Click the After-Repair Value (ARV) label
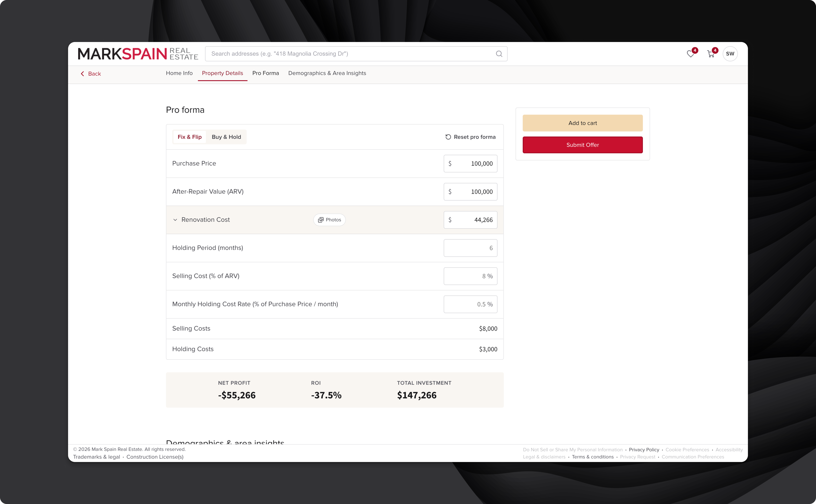 point(208,191)
